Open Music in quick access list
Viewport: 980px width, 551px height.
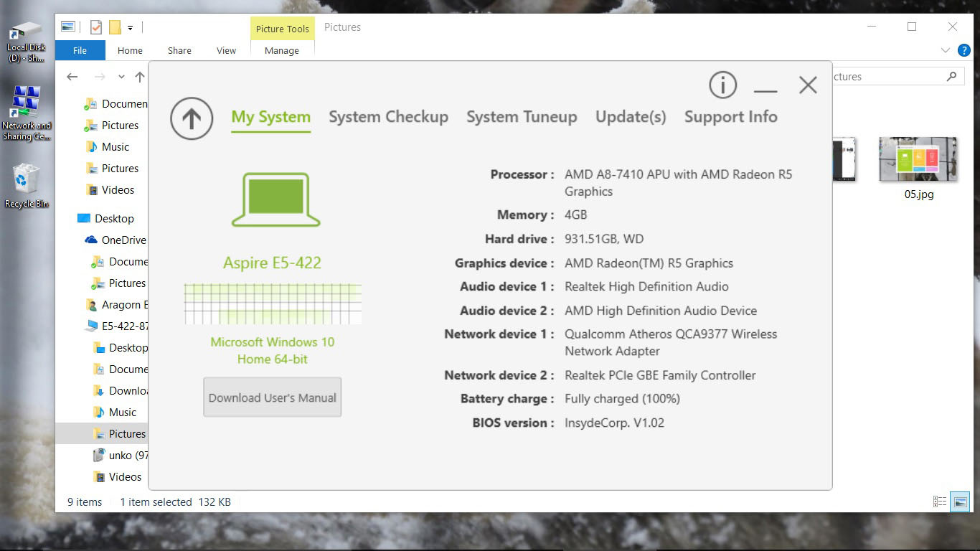pyautogui.click(x=115, y=146)
